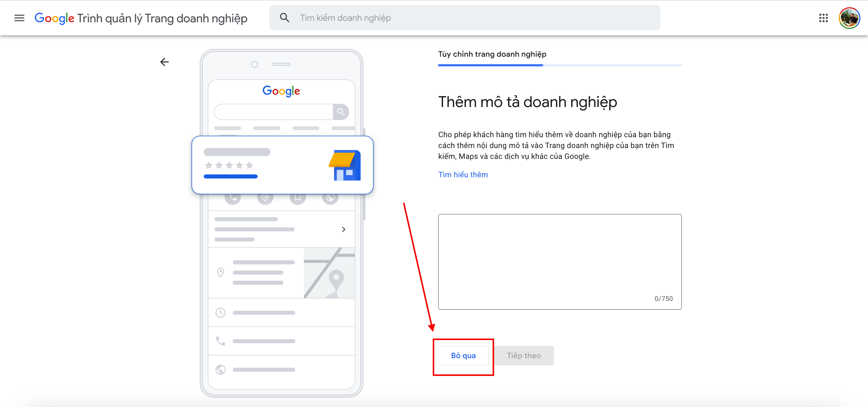
Task: Click the storefront illustration in phone preview
Action: [345, 165]
